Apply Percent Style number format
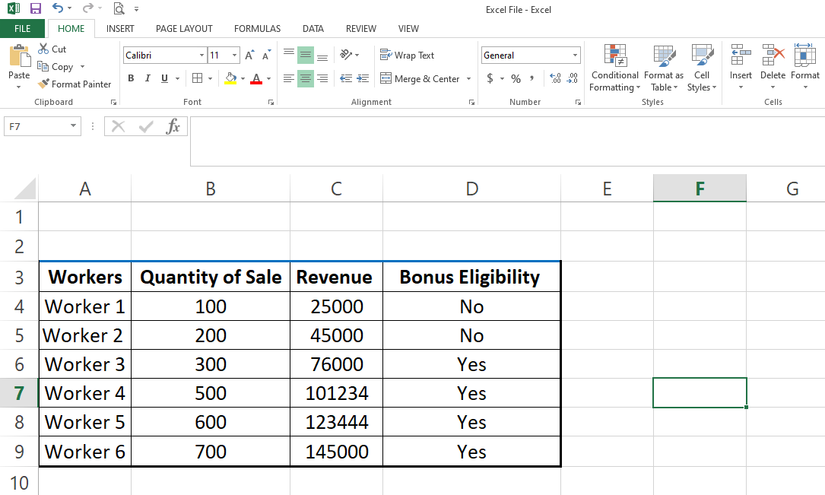Screen dimensions: 825x495 pyautogui.click(x=516, y=78)
